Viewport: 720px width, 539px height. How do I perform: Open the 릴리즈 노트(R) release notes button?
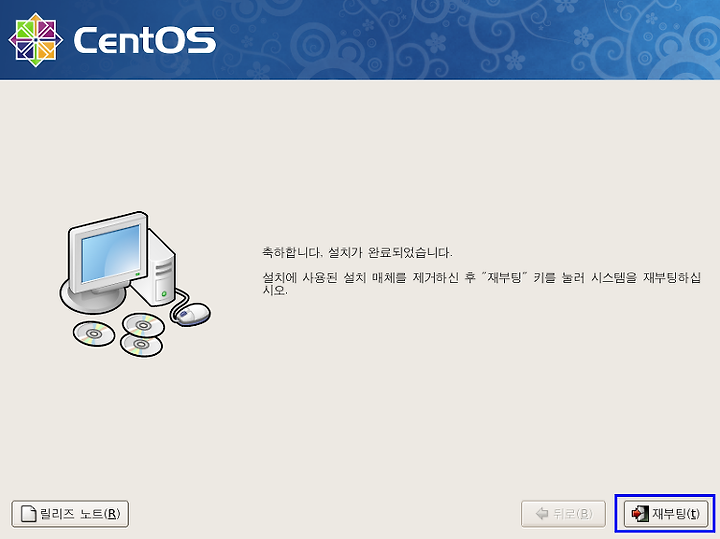[70, 514]
